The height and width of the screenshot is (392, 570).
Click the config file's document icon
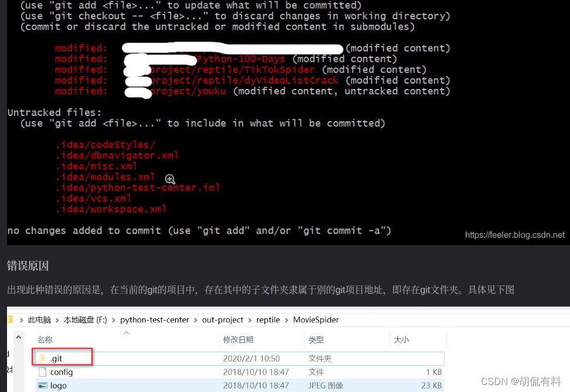click(x=42, y=372)
